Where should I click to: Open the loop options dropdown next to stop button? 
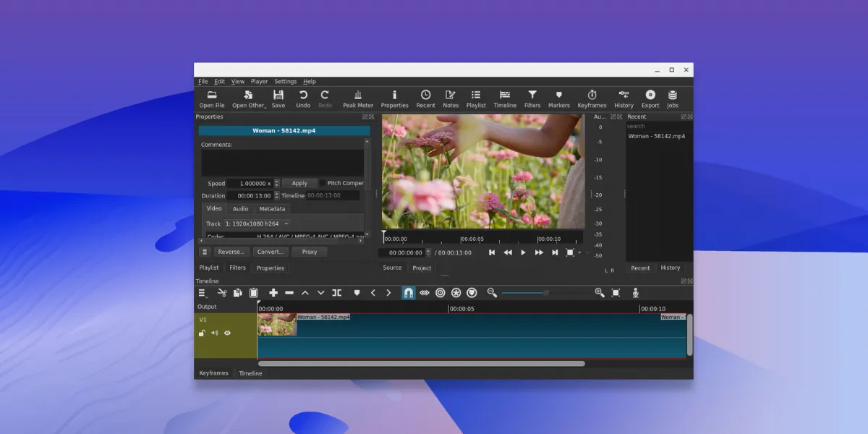[579, 252]
